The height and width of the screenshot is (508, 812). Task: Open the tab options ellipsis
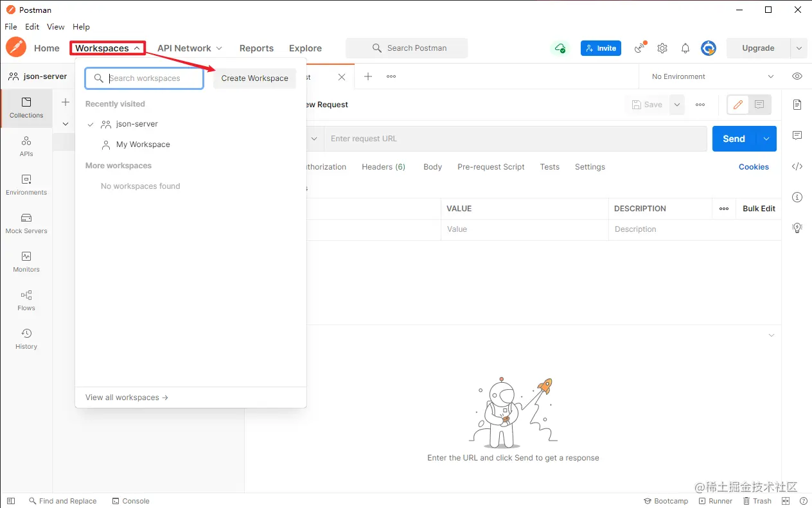point(391,76)
